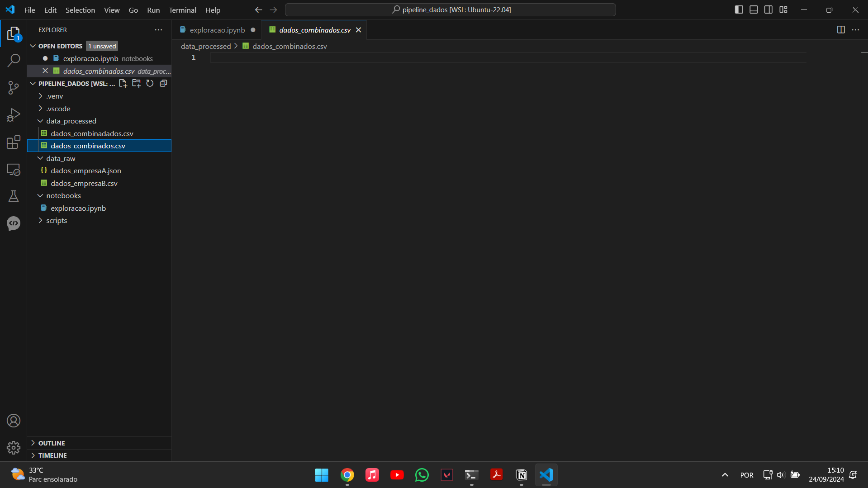Viewport: 868px width, 488px height.
Task: Go back in navigation history
Action: 258,10
